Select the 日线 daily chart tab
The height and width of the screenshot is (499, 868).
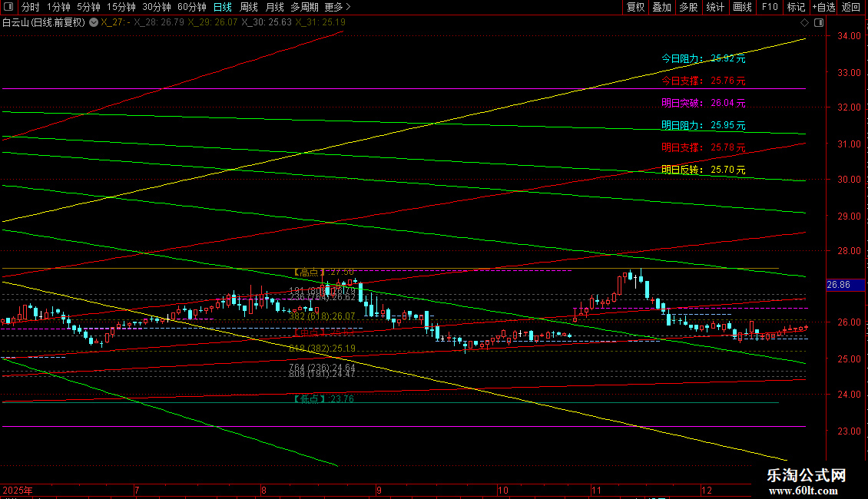[223, 7]
